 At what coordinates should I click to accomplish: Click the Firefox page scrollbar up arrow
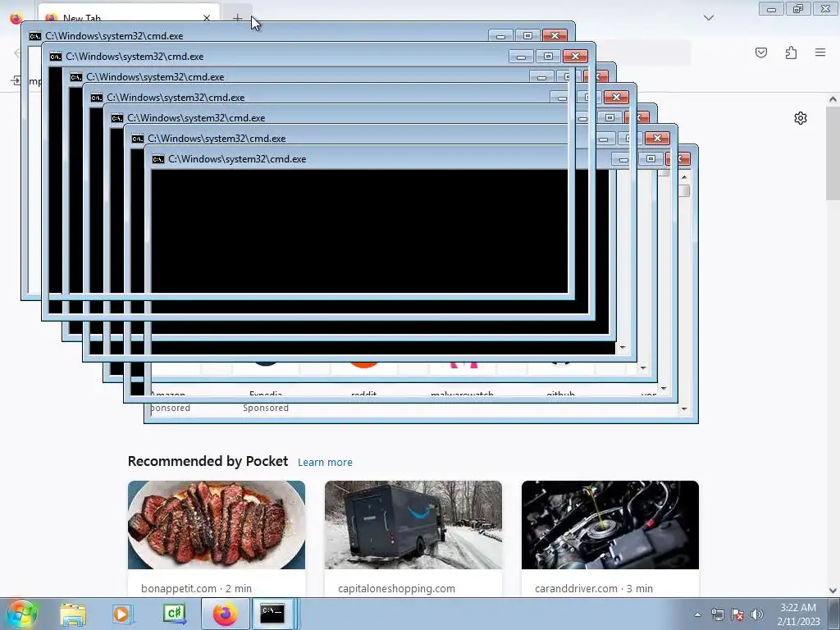click(x=833, y=99)
